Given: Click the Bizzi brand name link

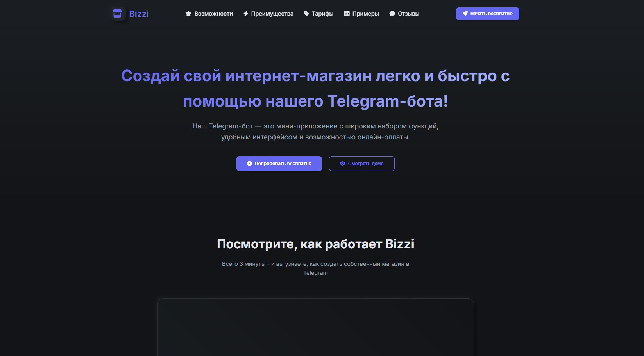Looking at the screenshot, I should [139, 14].
